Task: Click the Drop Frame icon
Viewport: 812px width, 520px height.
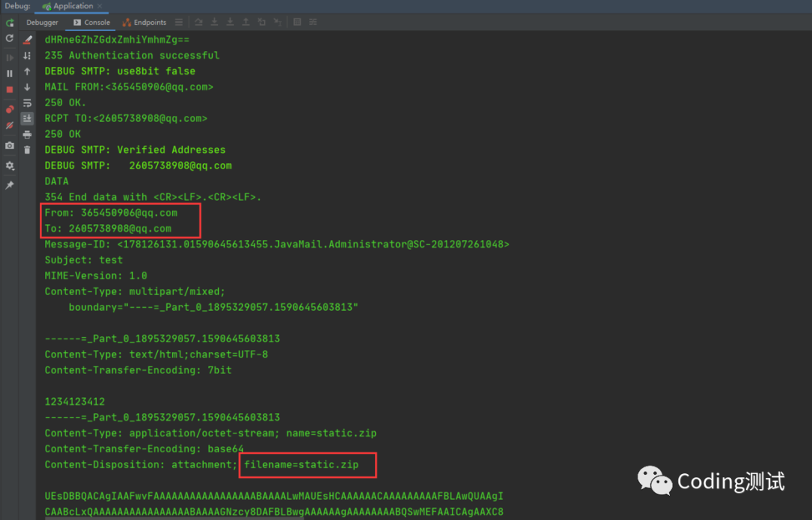Action: point(262,22)
